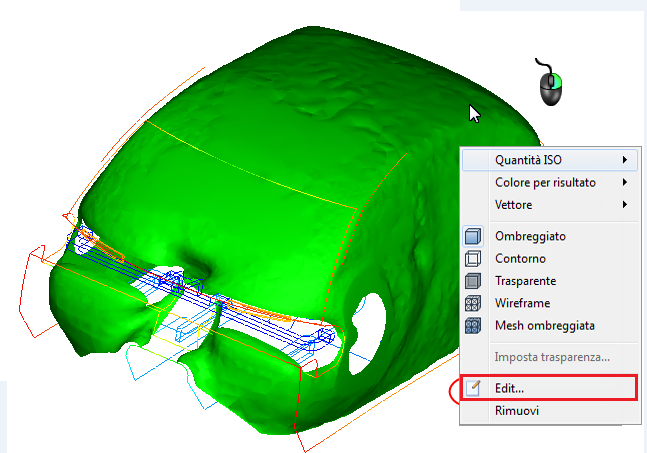Select Ombreggiato display mode
This screenshot has height=453, width=647.
[550, 236]
